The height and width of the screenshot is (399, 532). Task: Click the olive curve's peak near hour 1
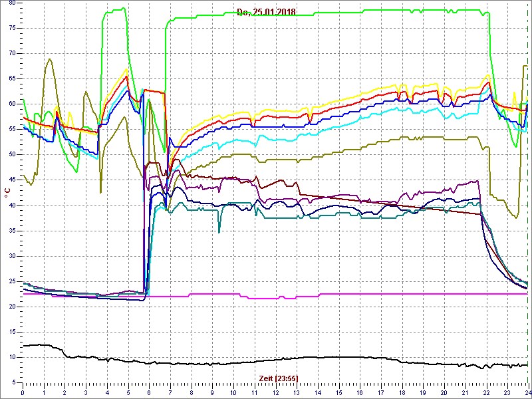[x=49, y=59]
